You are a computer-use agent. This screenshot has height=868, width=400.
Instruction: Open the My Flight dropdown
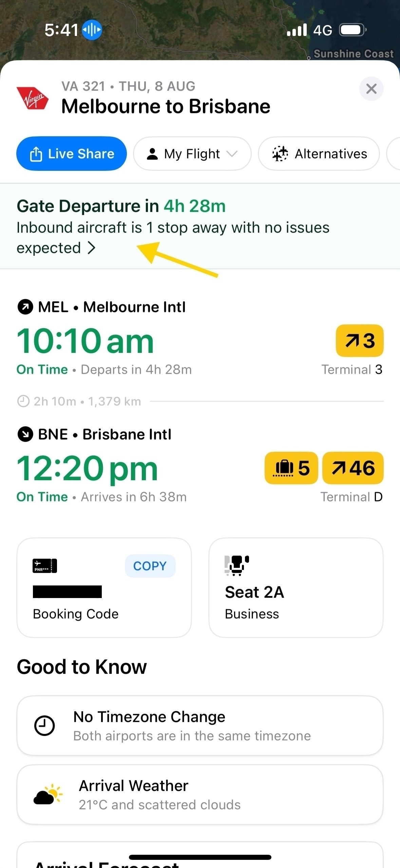tap(192, 154)
